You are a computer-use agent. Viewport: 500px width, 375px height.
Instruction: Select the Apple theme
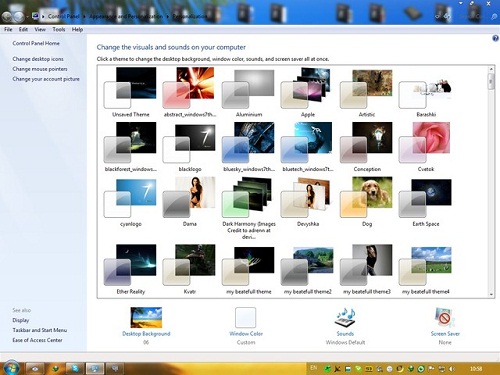[307, 88]
